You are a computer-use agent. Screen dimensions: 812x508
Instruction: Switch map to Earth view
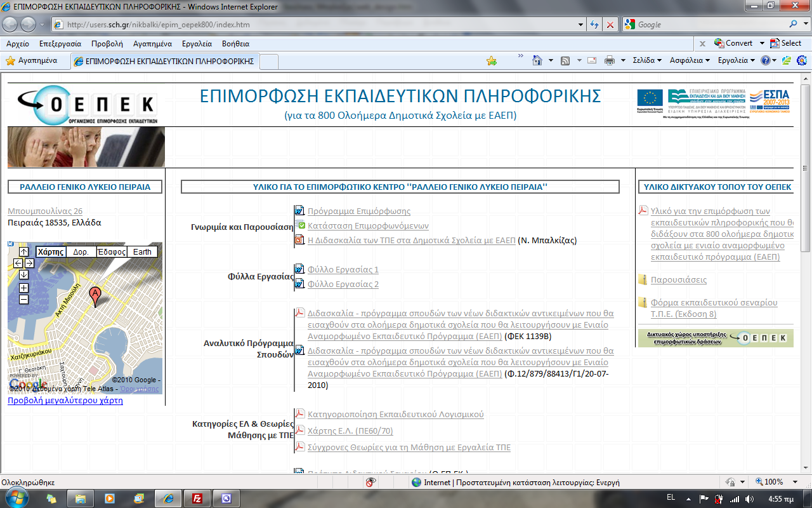[x=142, y=251]
